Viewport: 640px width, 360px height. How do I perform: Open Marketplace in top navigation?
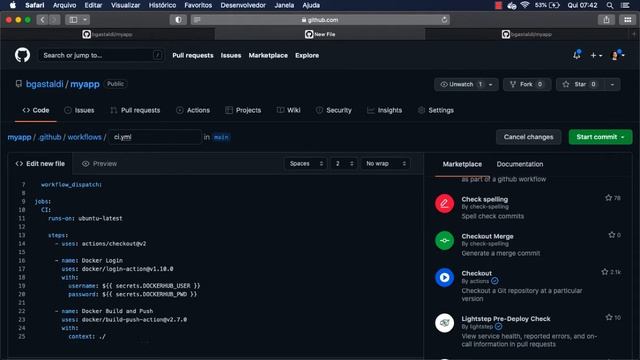[268, 56]
